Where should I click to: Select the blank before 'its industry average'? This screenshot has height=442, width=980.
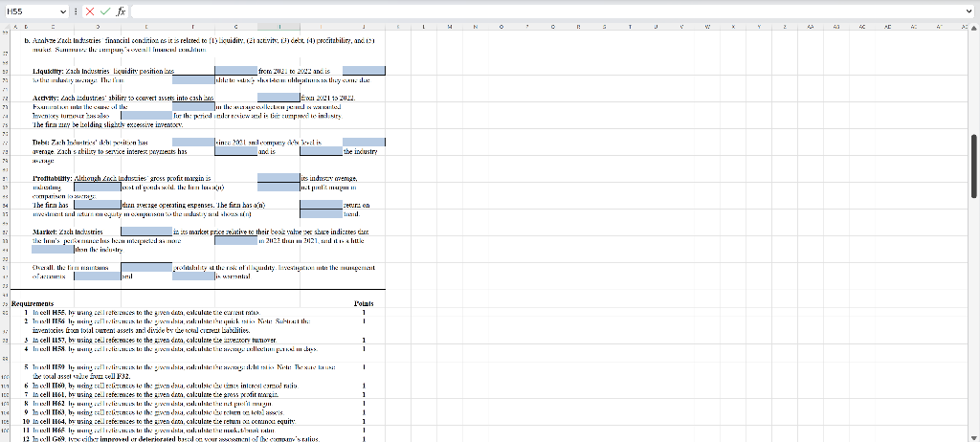278,178
